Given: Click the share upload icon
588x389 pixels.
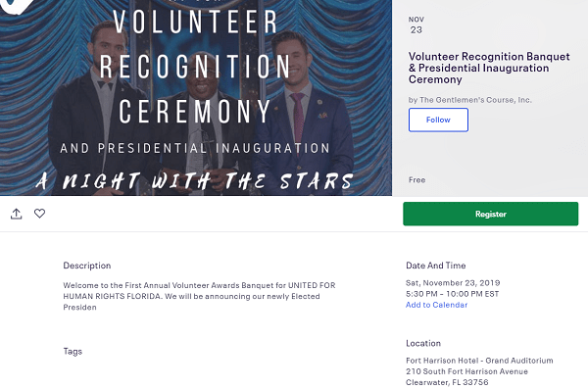Looking at the screenshot, I should 16,214.
